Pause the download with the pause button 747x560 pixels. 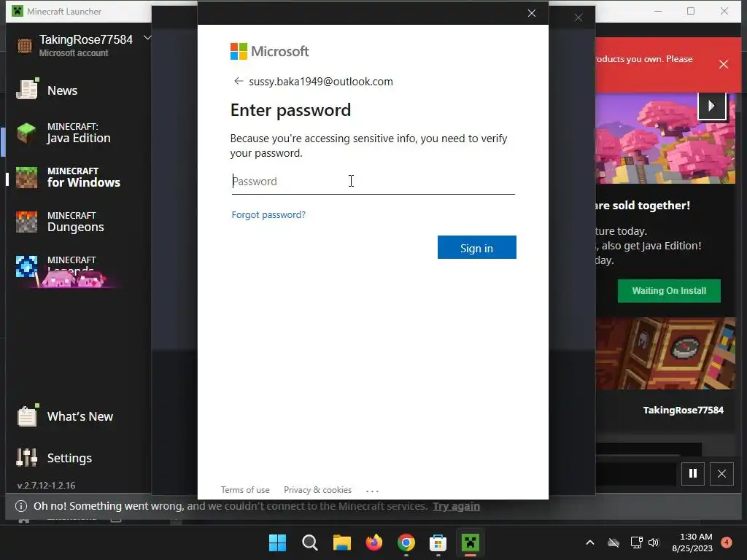click(693, 473)
